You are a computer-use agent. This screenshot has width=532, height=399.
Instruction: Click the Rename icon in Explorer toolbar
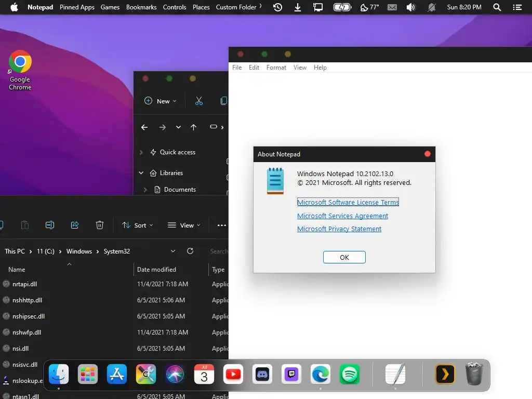(49, 225)
